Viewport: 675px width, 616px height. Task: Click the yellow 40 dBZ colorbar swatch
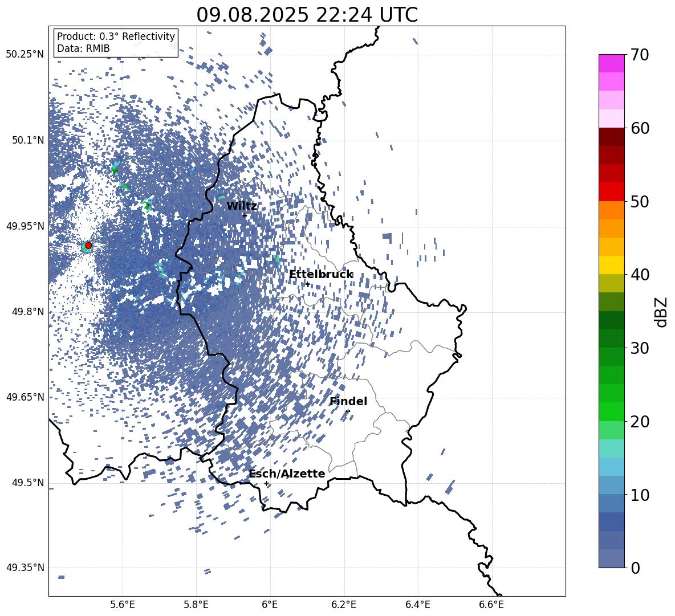coord(612,265)
